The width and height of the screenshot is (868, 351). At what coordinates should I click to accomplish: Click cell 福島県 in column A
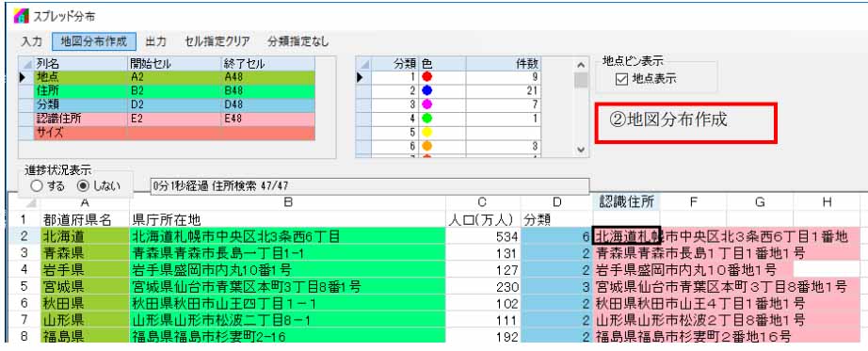tap(84, 337)
